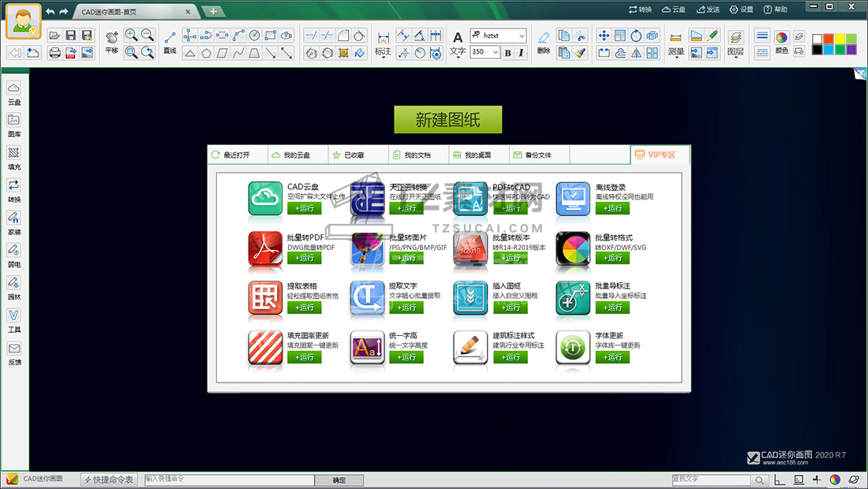Select the VIP专区 tab
The height and width of the screenshot is (489, 868).
(x=660, y=155)
